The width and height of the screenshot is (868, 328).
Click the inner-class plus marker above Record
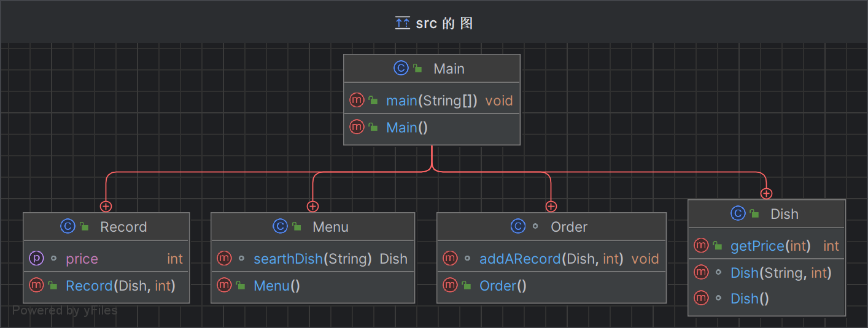[106, 207]
